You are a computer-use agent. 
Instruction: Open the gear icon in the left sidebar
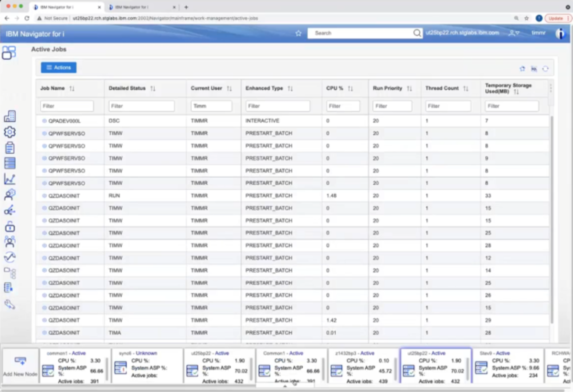point(10,132)
